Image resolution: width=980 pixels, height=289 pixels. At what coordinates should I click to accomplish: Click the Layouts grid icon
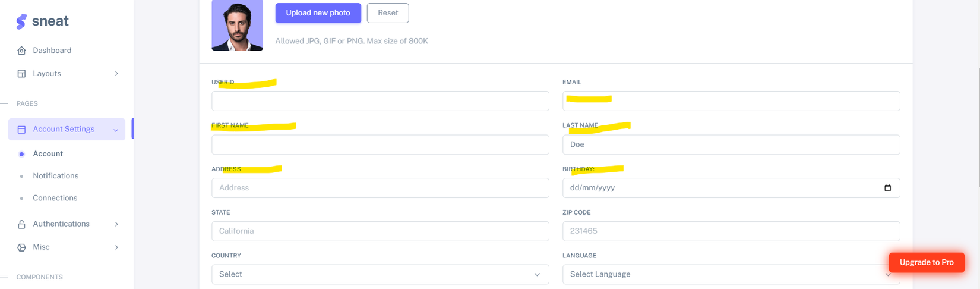pyautogui.click(x=21, y=74)
